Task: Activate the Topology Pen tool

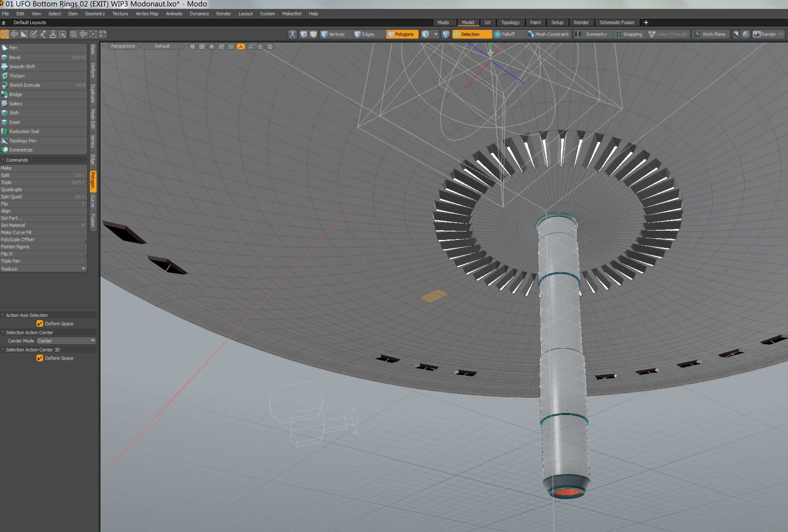Action: coord(22,141)
